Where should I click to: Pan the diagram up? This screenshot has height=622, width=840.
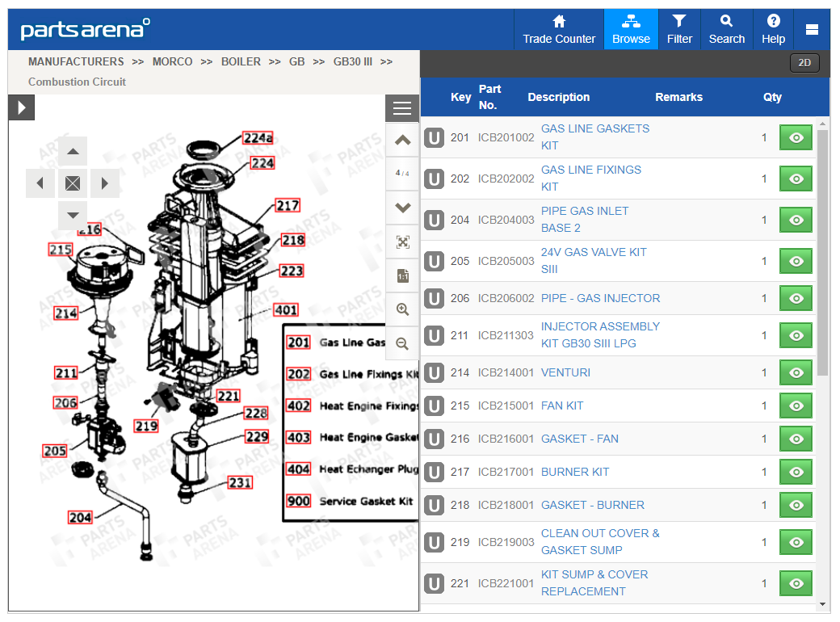[x=73, y=152]
